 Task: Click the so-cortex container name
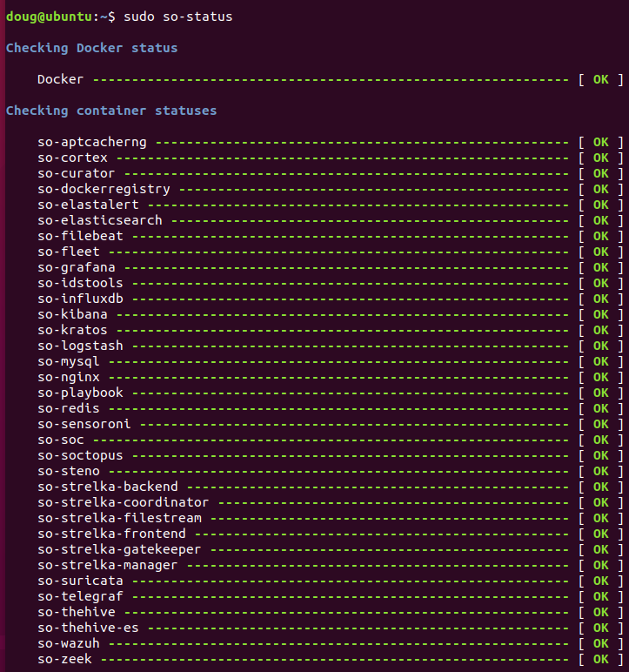point(72,158)
